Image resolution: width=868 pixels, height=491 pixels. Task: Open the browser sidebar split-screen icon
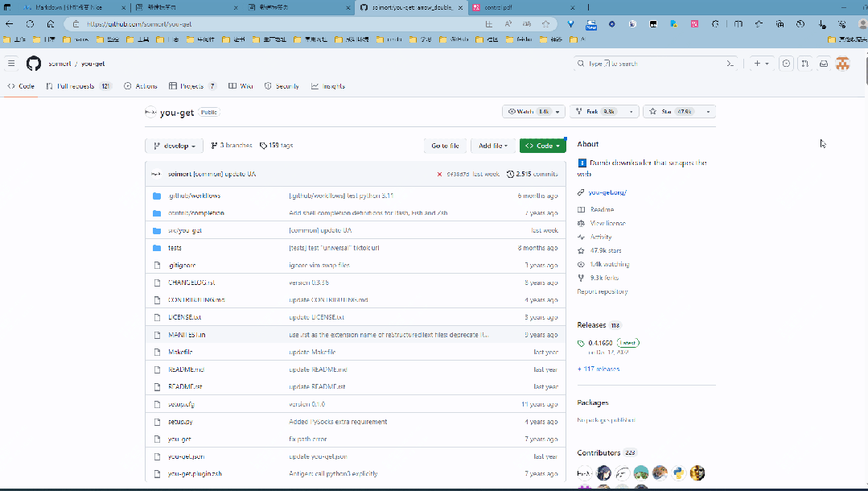738,24
